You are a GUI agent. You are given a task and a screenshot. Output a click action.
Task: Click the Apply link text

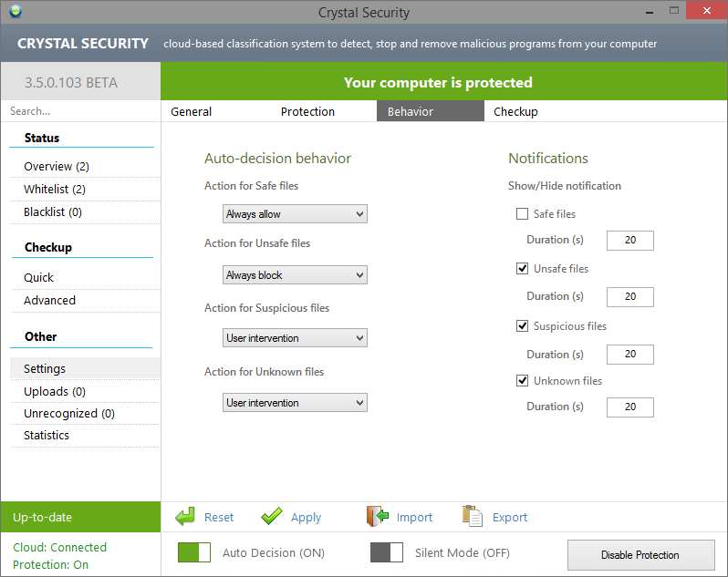pos(306,518)
